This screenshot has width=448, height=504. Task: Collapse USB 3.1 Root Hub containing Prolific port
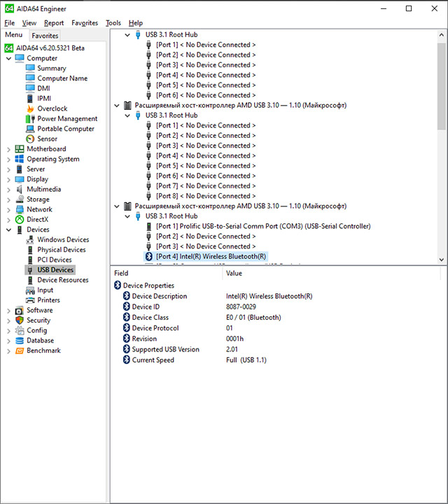coord(127,216)
